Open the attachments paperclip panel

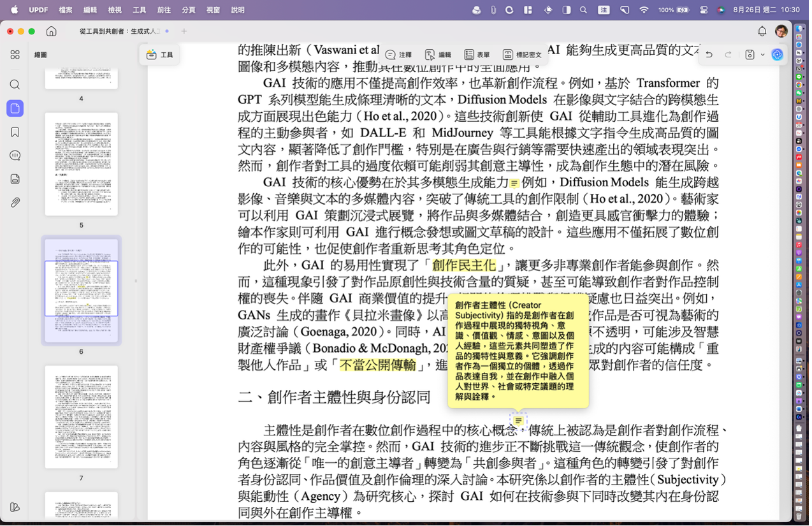(x=15, y=203)
